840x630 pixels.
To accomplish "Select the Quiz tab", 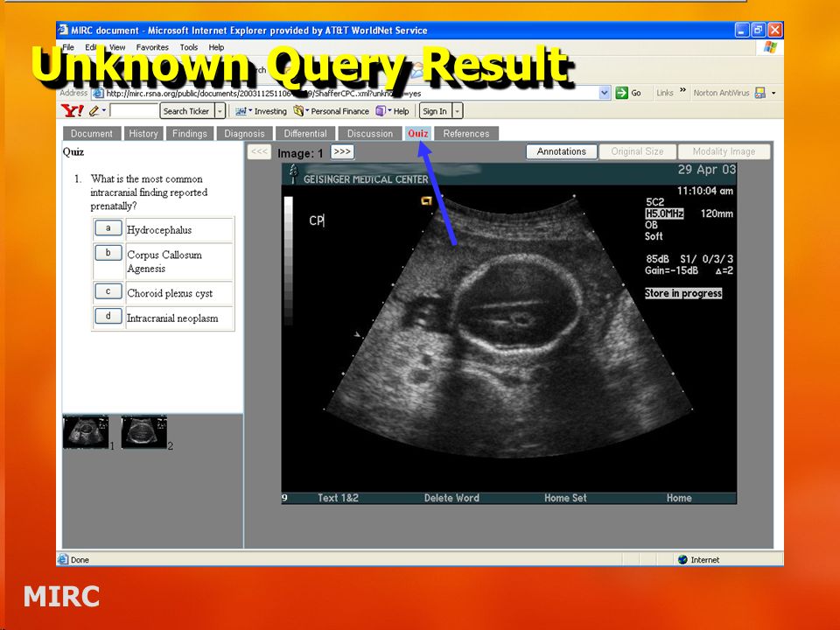I will click(418, 133).
